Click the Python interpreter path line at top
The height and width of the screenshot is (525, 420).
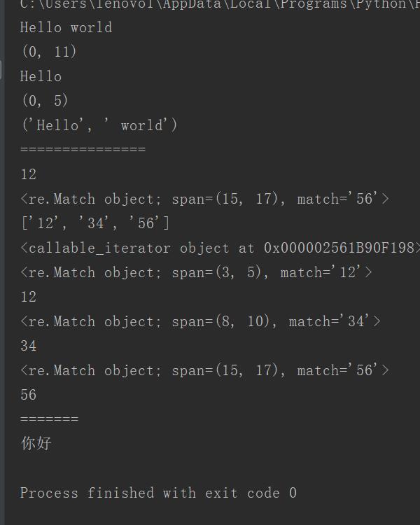point(220,4)
